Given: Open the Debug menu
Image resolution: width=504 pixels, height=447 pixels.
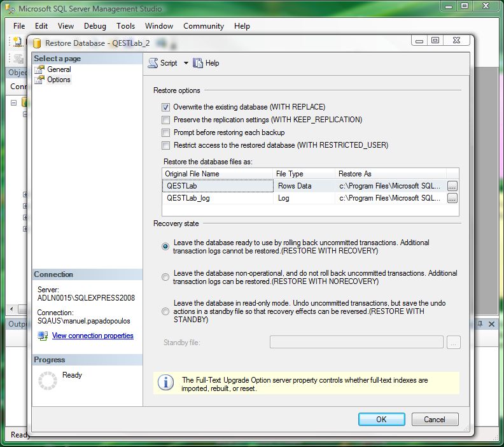Looking at the screenshot, I should (x=95, y=26).
